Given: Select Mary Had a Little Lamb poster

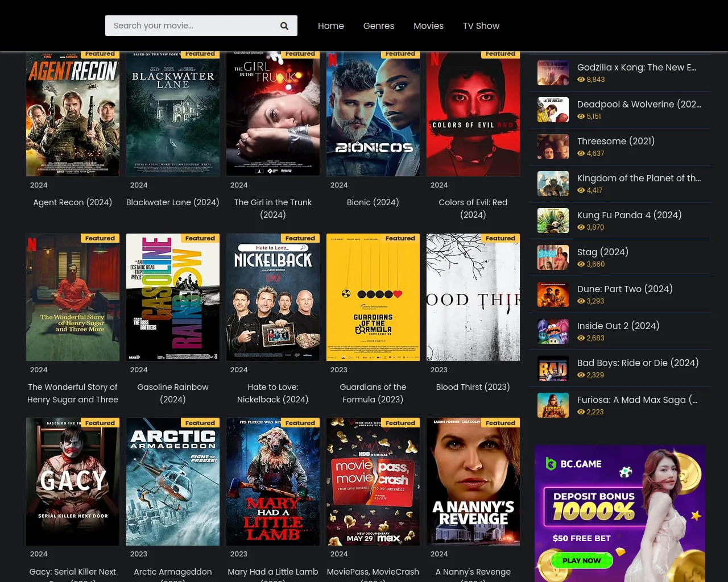Looking at the screenshot, I should click(273, 482).
